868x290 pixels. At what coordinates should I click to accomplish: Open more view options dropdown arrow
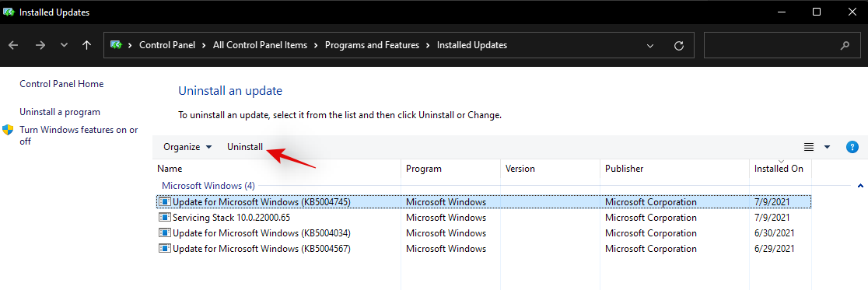click(827, 147)
